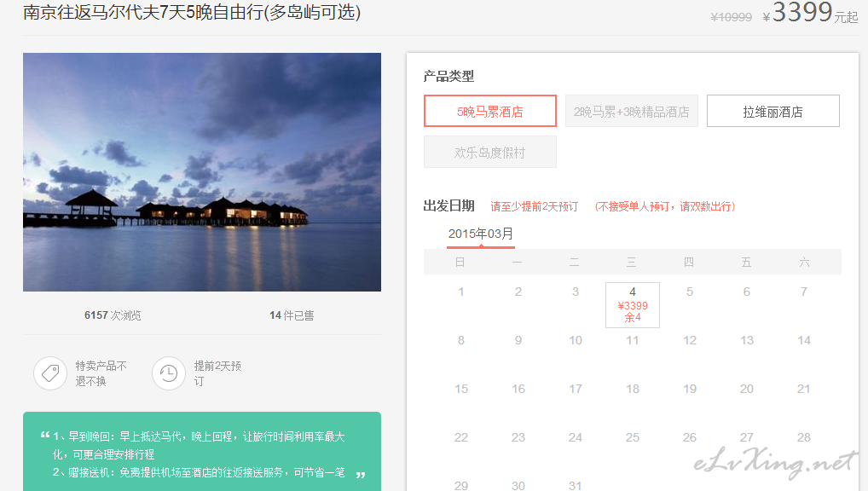Click the 请至少提前2天预订 notice
Viewport: 868px width, 491px height.
[535, 206]
